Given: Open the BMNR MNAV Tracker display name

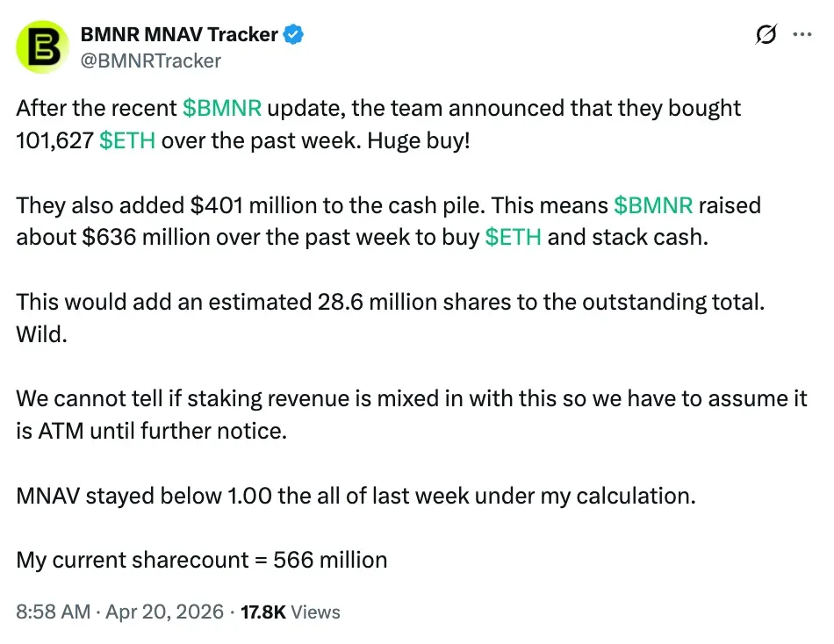Looking at the screenshot, I should (x=179, y=35).
